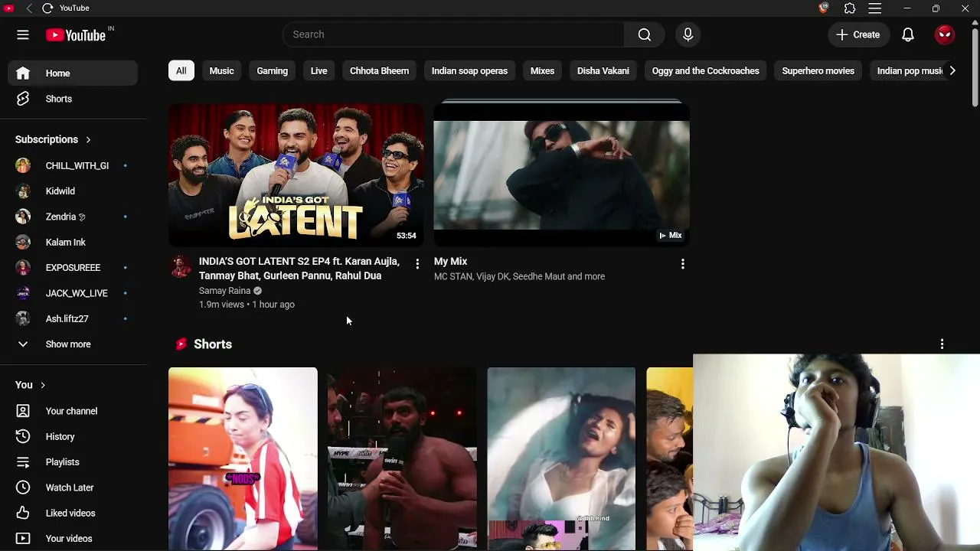The height and width of the screenshot is (551, 980).
Task: Show more category chips with the arrow
Action: (952, 70)
